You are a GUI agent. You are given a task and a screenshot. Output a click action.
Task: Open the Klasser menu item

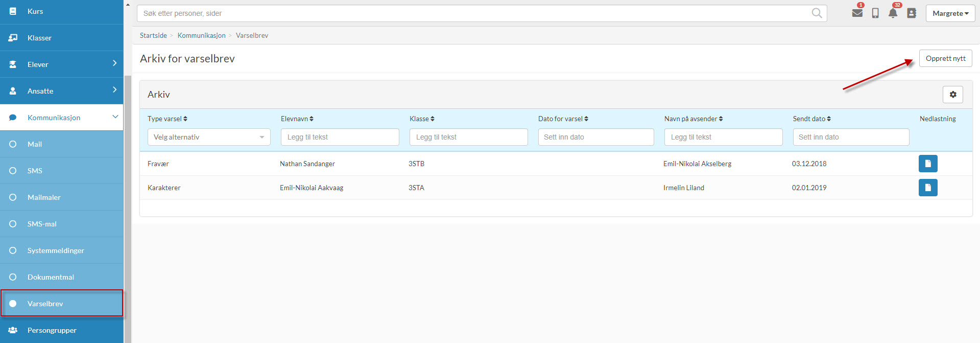click(x=61, y=38)
